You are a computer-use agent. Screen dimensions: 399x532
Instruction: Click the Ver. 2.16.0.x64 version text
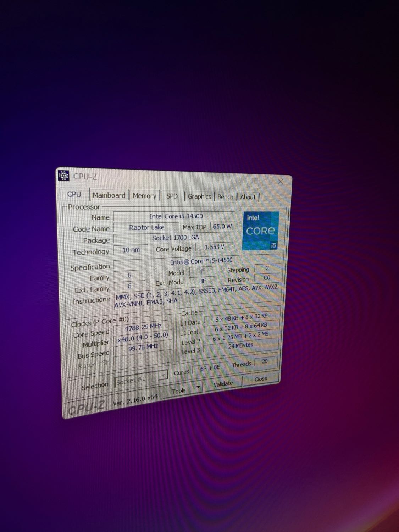(135, 400)
